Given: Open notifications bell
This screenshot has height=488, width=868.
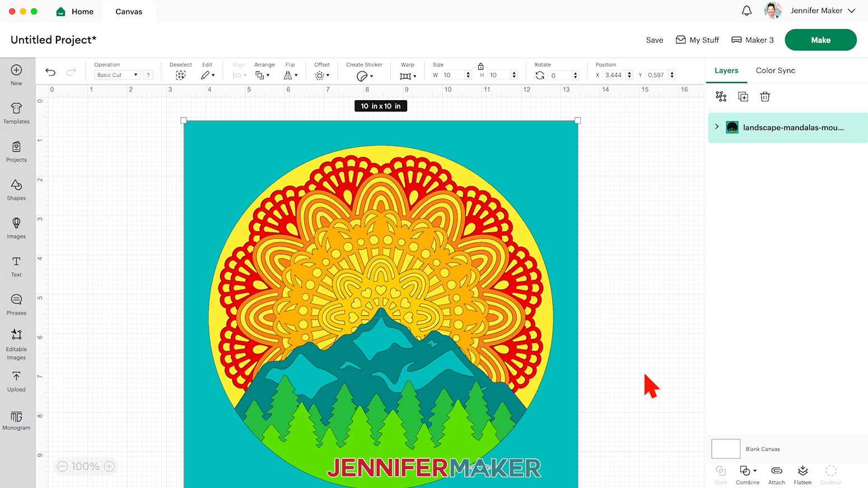Looking at the screenshot, I should 746,11.
